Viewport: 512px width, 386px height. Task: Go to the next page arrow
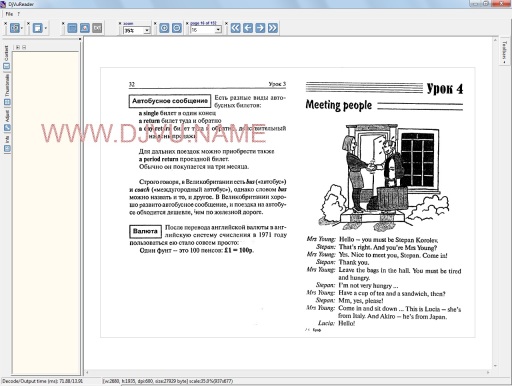(x=260, y=28)
